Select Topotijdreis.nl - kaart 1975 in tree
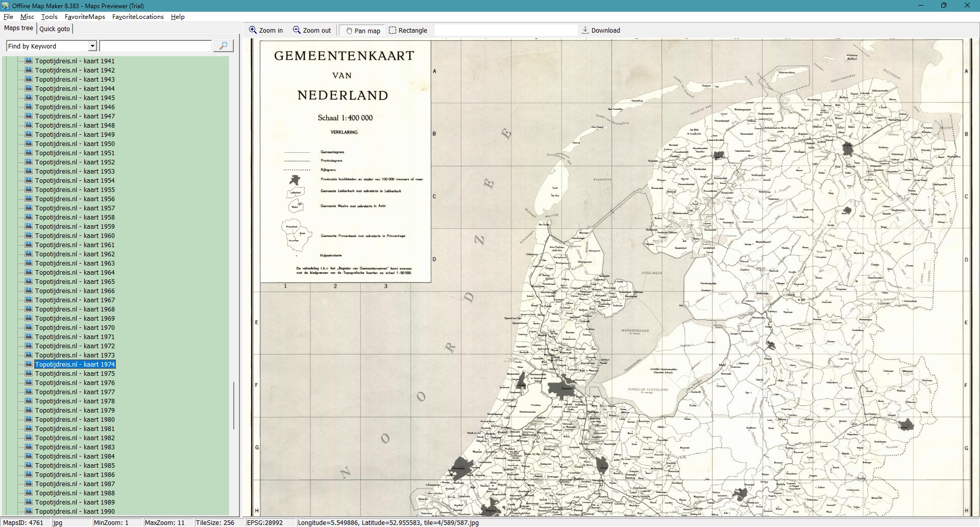The width and height of the screenshot is (980, 527). [75, 374]
